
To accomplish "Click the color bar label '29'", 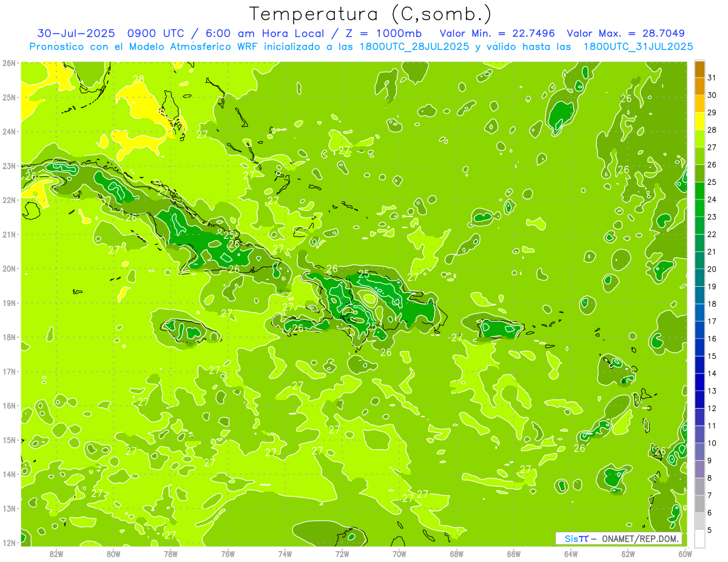I will point(712,113).
